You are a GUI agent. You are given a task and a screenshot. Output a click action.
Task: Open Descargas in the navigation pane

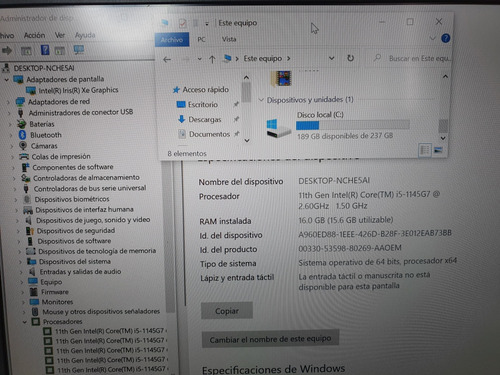coord(205,120)
